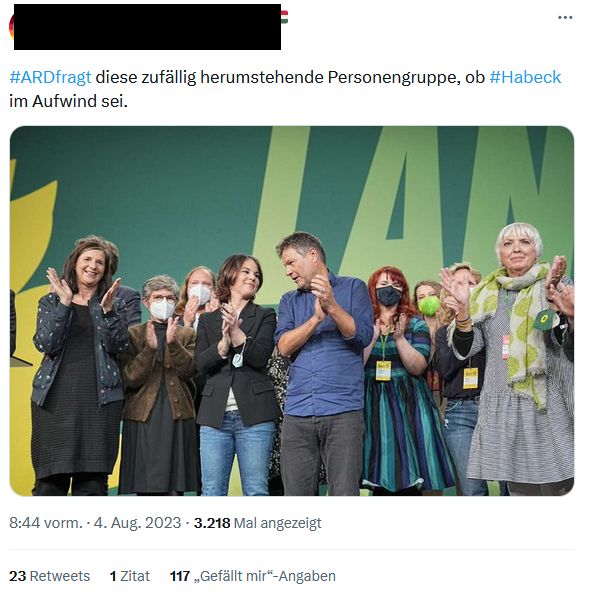The width and height of the screenshot is (590, 591).
Task: Open the attached group photo
Action: click(291, 311)
